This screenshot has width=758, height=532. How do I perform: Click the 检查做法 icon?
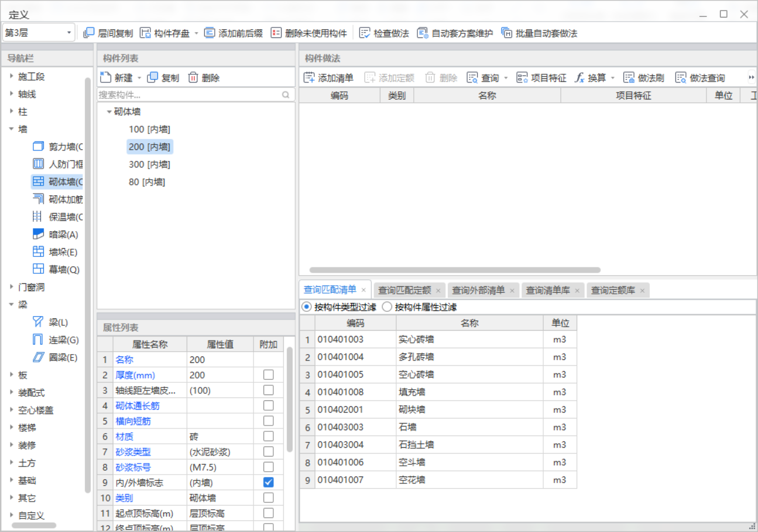tap(365, 33)
